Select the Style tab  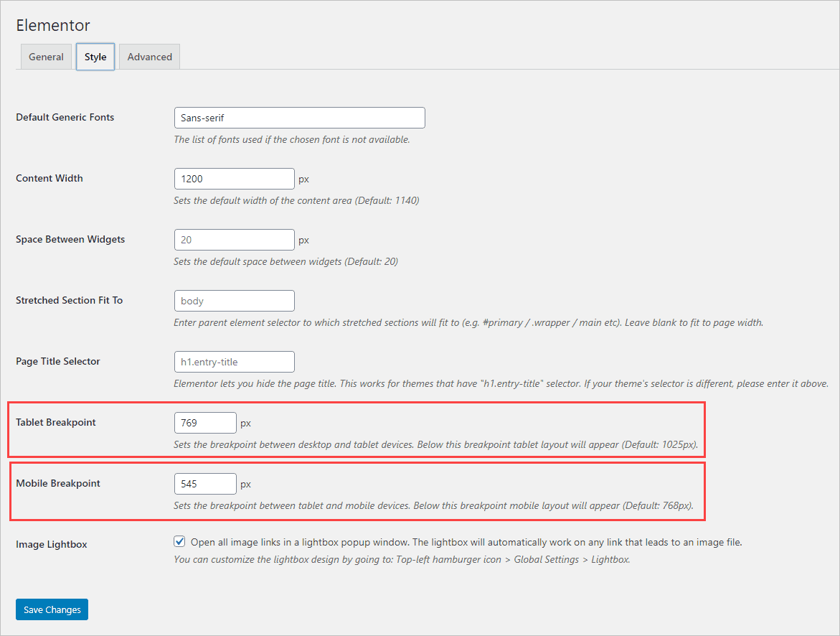tap(95, 57)
